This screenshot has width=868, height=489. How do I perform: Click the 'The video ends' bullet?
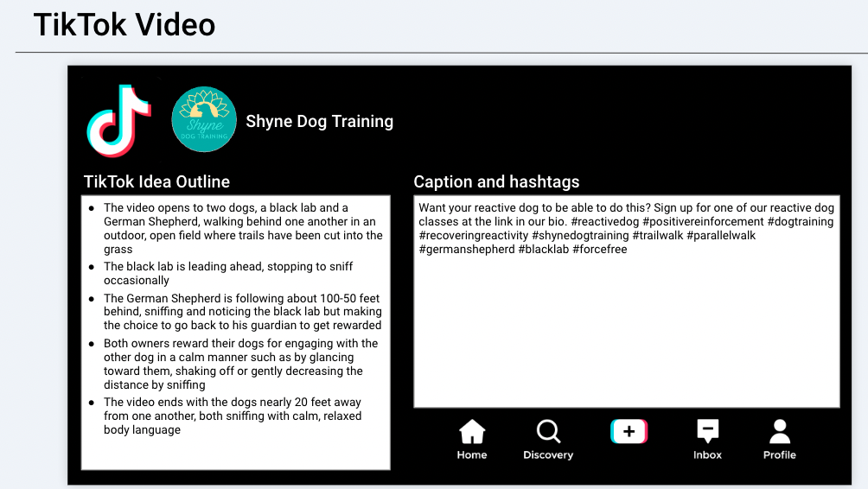pyautogui.click(x=232, y=416)
